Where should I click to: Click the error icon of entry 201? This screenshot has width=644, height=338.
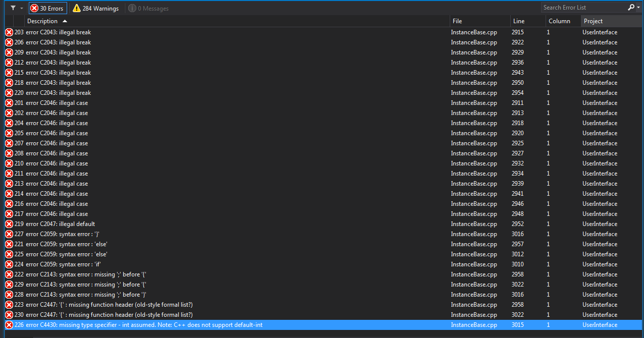click(9, 103)
